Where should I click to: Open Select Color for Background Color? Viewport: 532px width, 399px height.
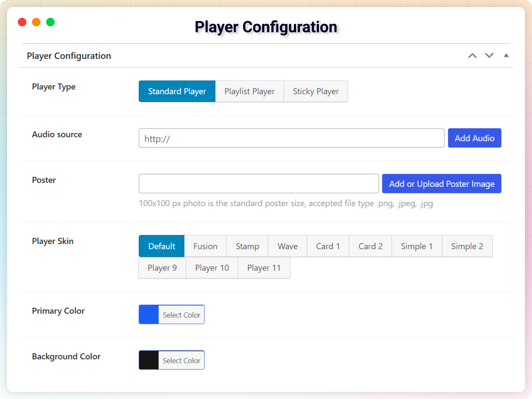[181, 360]
